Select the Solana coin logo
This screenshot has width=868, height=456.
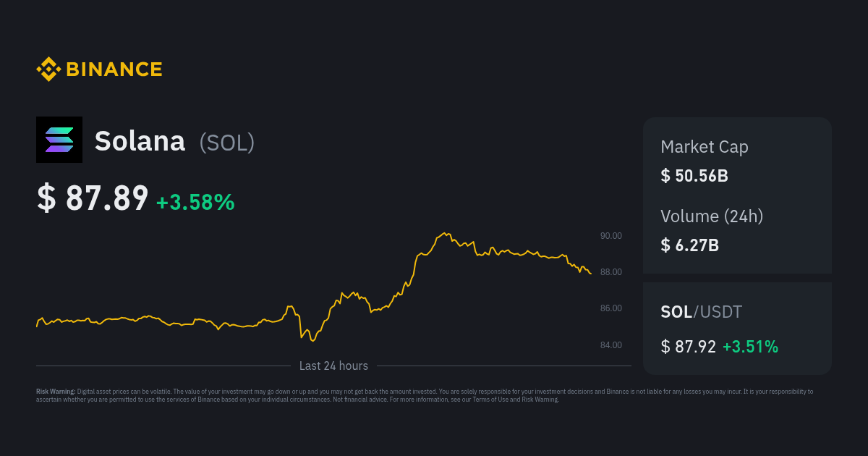pos(59,139)
